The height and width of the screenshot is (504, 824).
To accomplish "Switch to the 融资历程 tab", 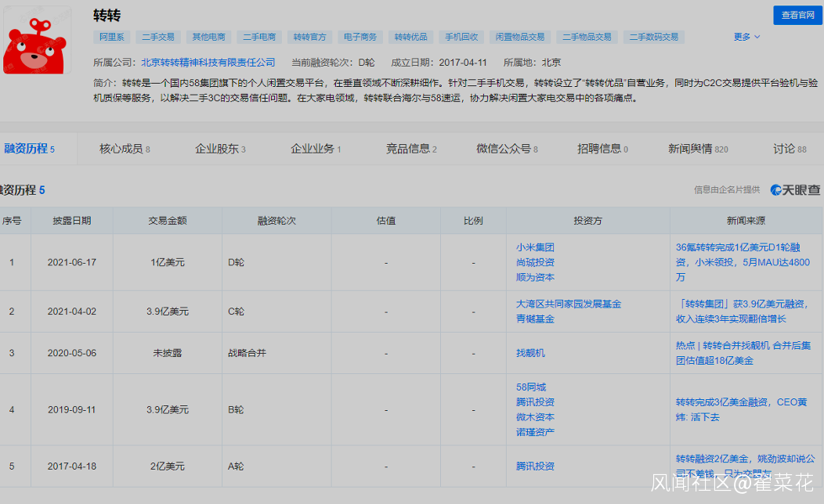I will [x=30, y=149].
